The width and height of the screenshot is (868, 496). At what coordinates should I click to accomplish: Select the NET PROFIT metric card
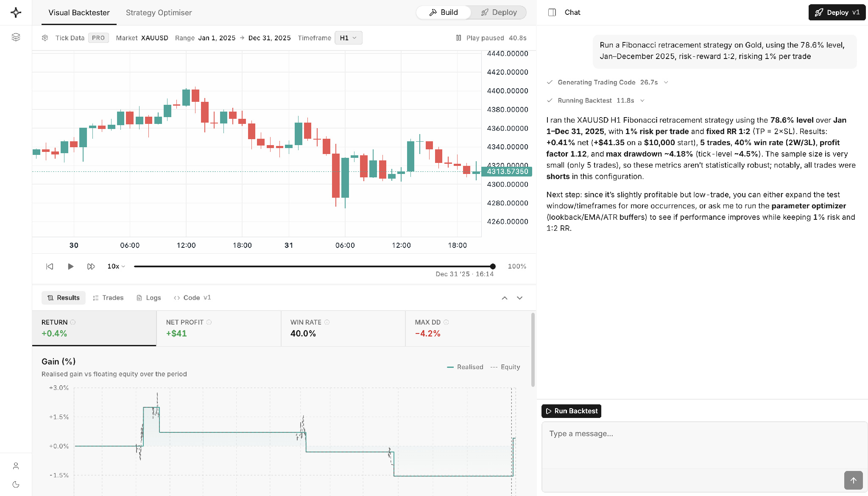tap(219, 328)
